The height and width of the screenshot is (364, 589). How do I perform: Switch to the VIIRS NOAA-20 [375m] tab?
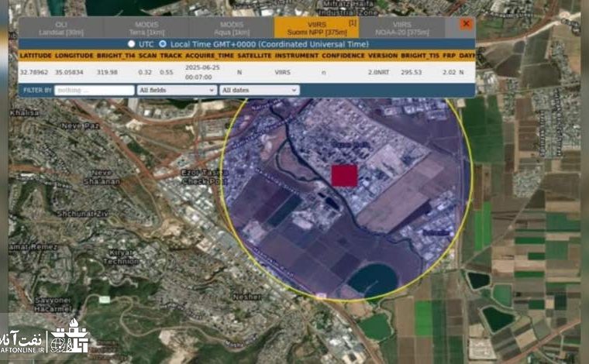click(402, 29)
